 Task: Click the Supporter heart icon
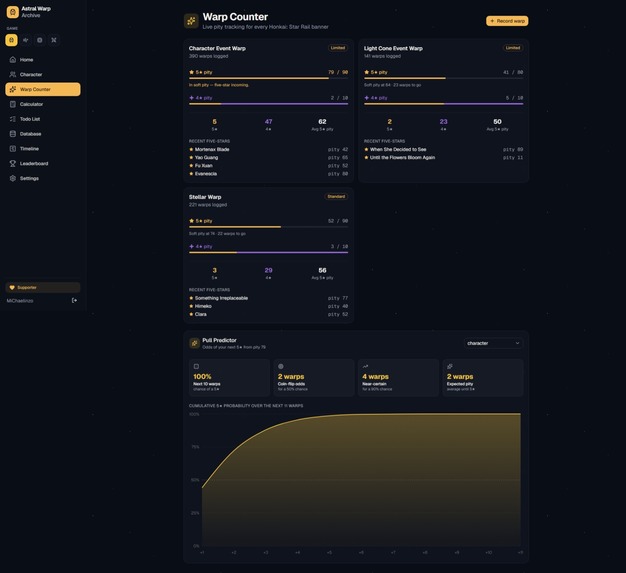tap(12, 287)
